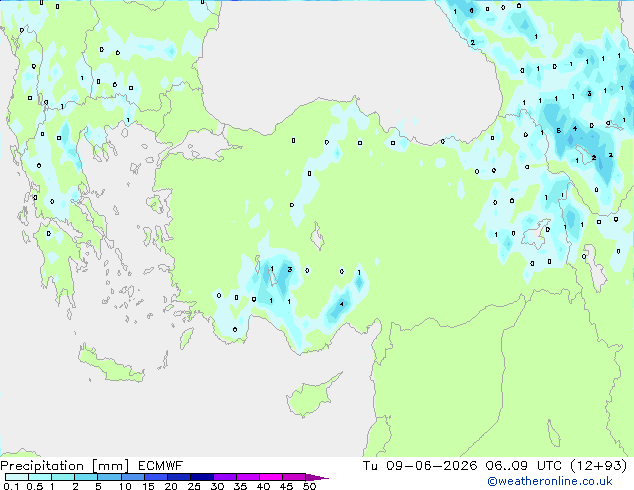Click the legend value '10'
The image size is (634, 490).
click(x=125, y=486)
